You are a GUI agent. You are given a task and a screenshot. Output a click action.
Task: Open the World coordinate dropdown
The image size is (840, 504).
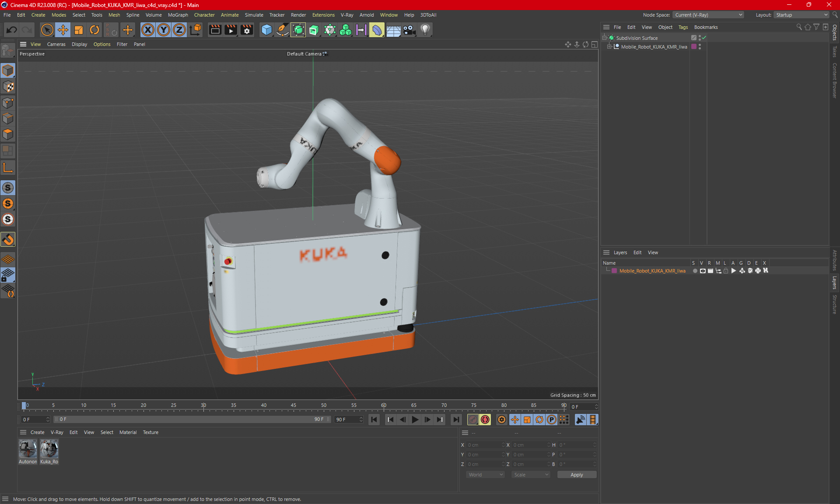click(485, 475)
